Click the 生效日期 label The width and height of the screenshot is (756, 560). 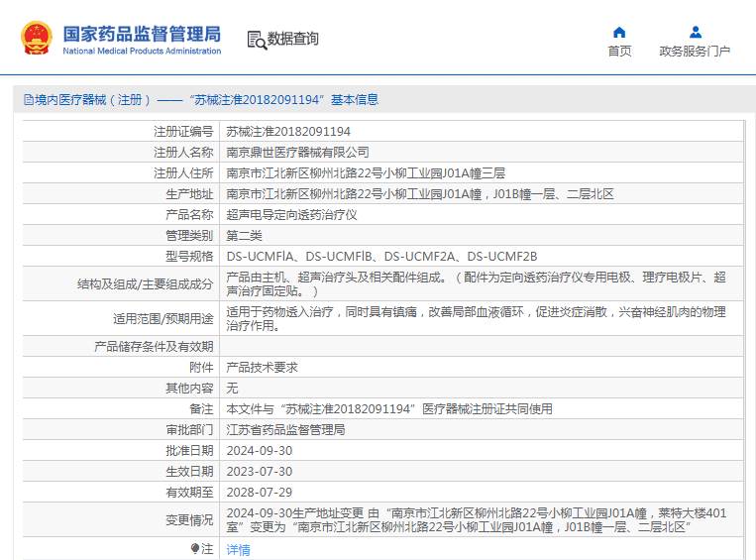point(189,471)
